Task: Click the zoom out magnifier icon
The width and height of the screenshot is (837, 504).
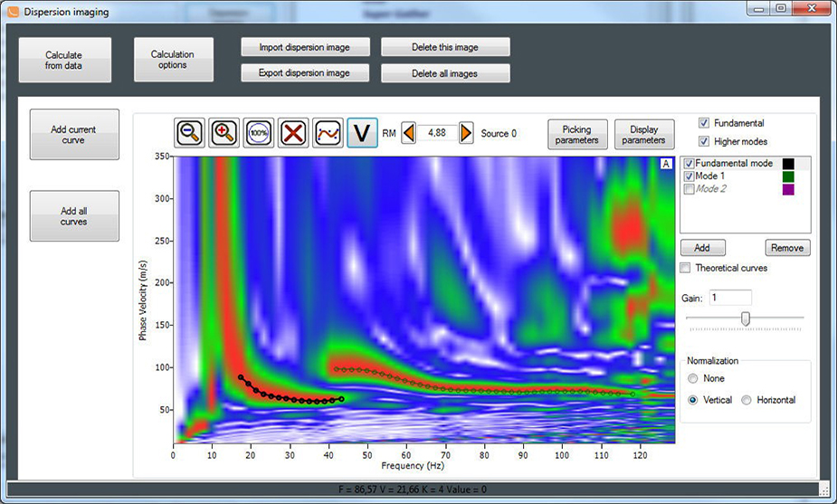Action: coord(190,133)
